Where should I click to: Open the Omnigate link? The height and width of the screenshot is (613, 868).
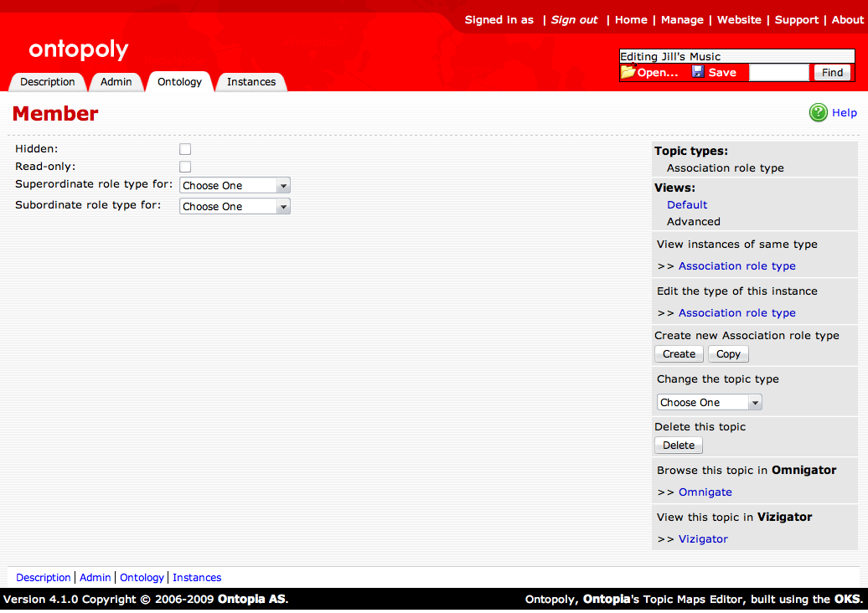coord(705,492)
